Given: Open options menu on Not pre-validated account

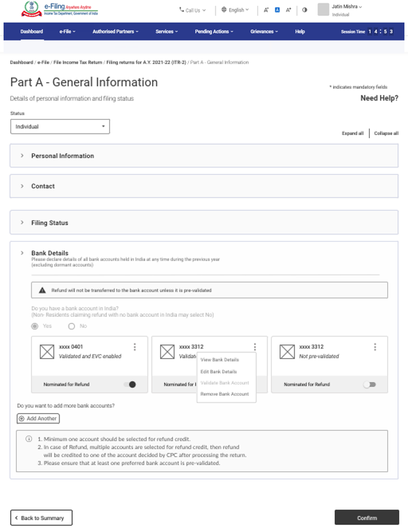Looking at the screenshot, I should 375,347.
